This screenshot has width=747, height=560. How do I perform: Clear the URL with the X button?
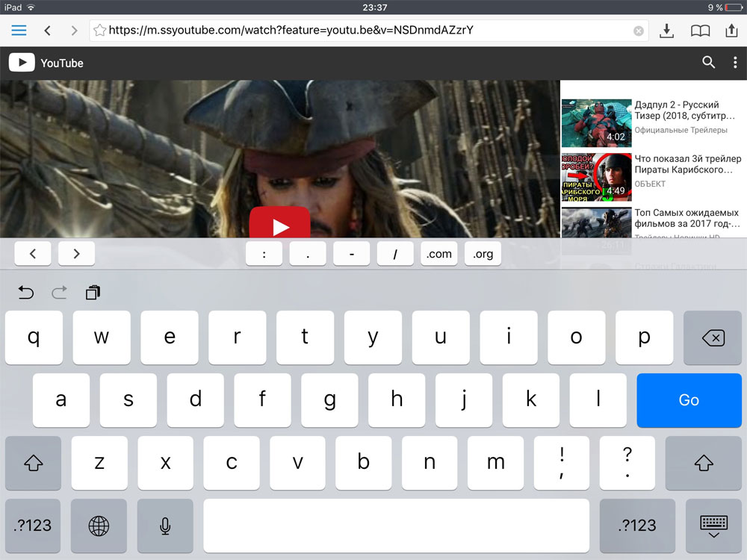click(639, 31)
